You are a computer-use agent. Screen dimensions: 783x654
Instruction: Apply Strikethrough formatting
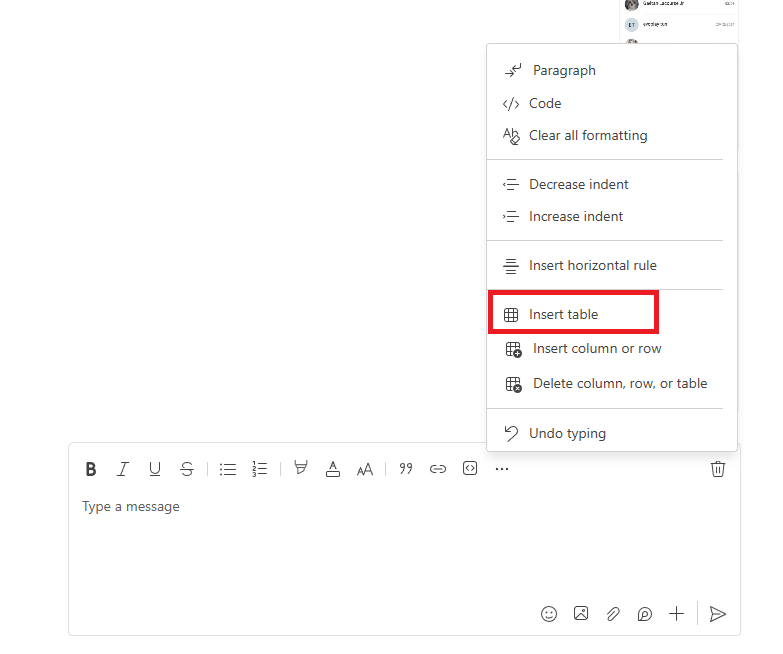187,469
